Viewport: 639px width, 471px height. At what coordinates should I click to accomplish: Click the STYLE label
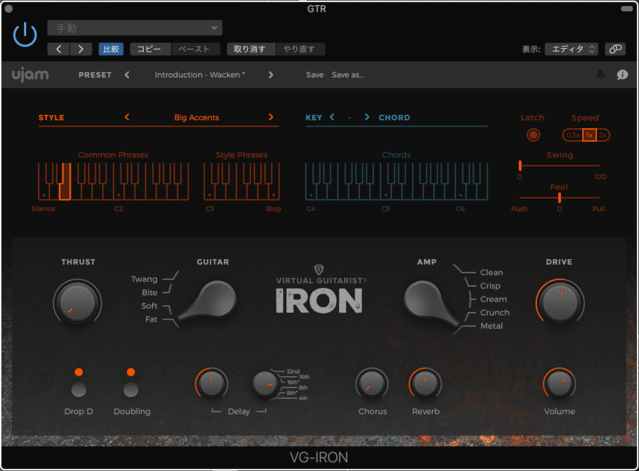click(51, 117)
